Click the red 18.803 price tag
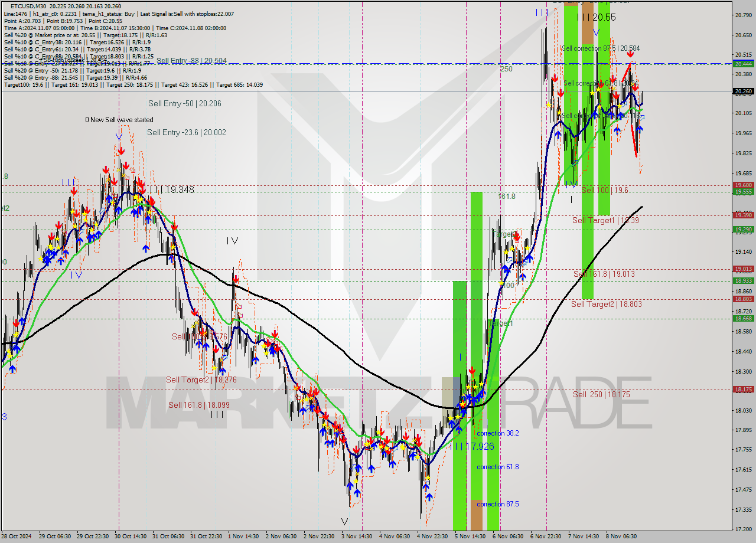This screenshot has height=543, width=756. tap(743, 299)
